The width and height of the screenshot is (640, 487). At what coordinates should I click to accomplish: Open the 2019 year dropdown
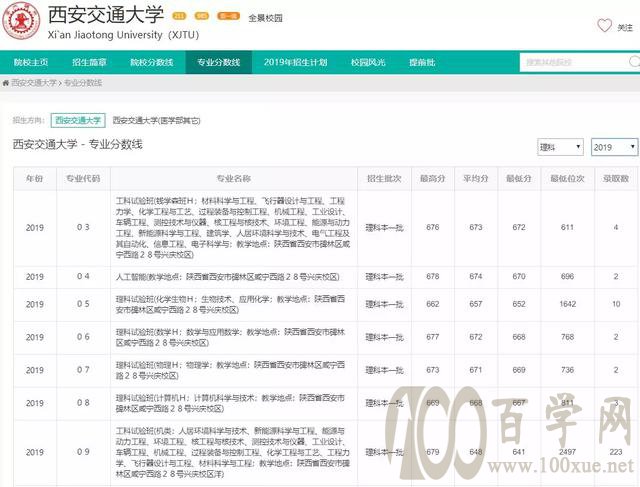pos(614,147)
